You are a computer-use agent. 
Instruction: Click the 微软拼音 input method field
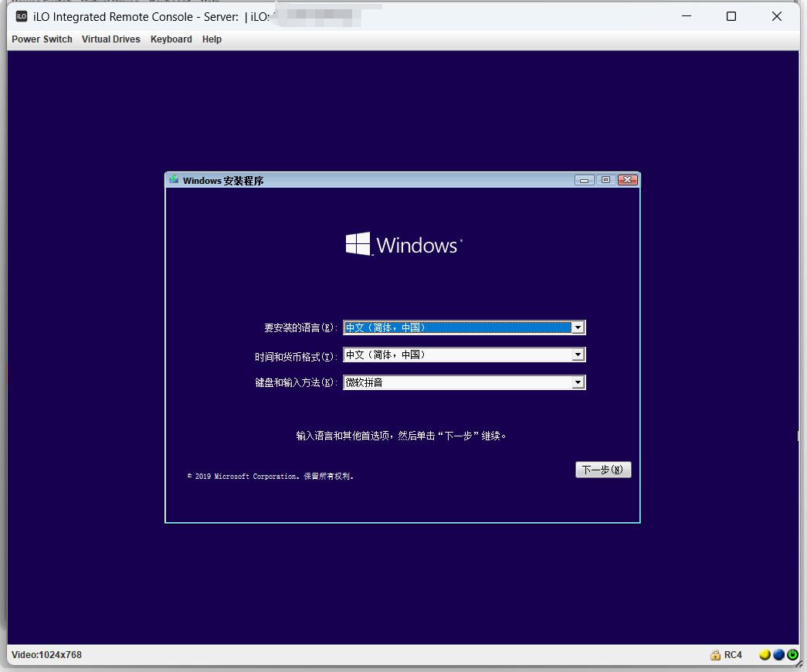[456, 382]
